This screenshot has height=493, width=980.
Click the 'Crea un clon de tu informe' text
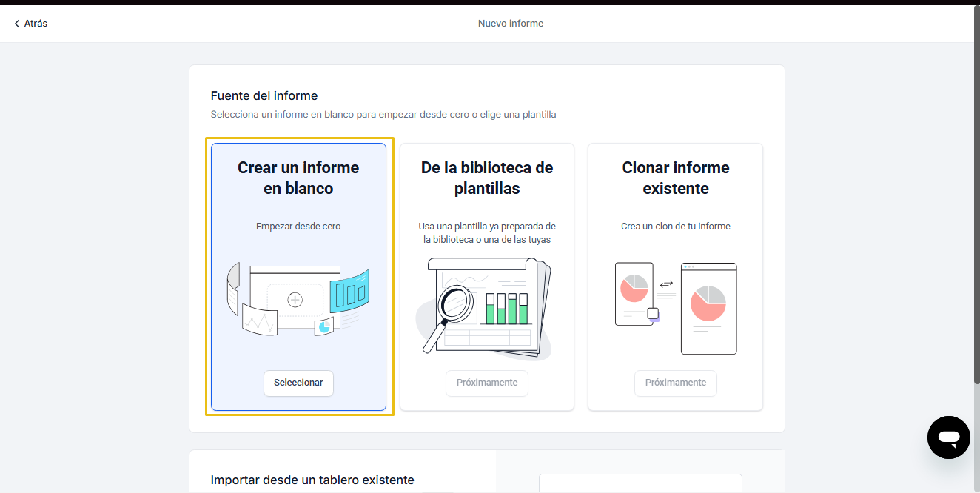(676, 227)
